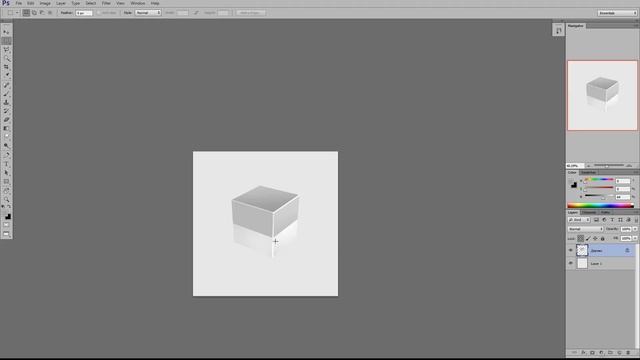Choose Add to selection mode
640x360 pixels.
pos(34,13)
